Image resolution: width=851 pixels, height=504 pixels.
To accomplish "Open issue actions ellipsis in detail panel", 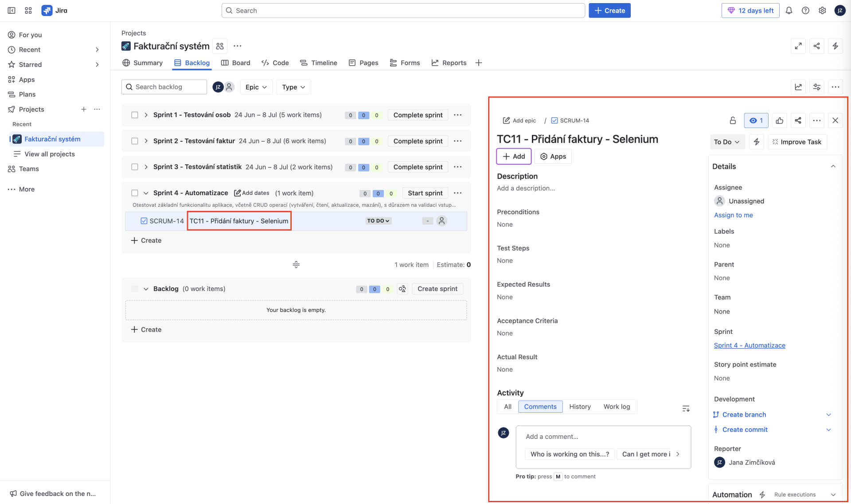I will click(817, 120).
